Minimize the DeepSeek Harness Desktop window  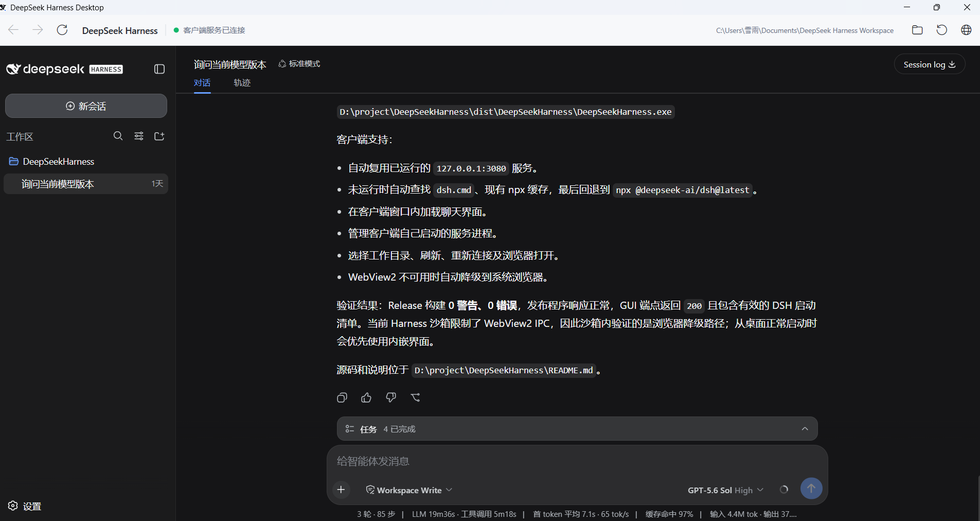point(907,7)
